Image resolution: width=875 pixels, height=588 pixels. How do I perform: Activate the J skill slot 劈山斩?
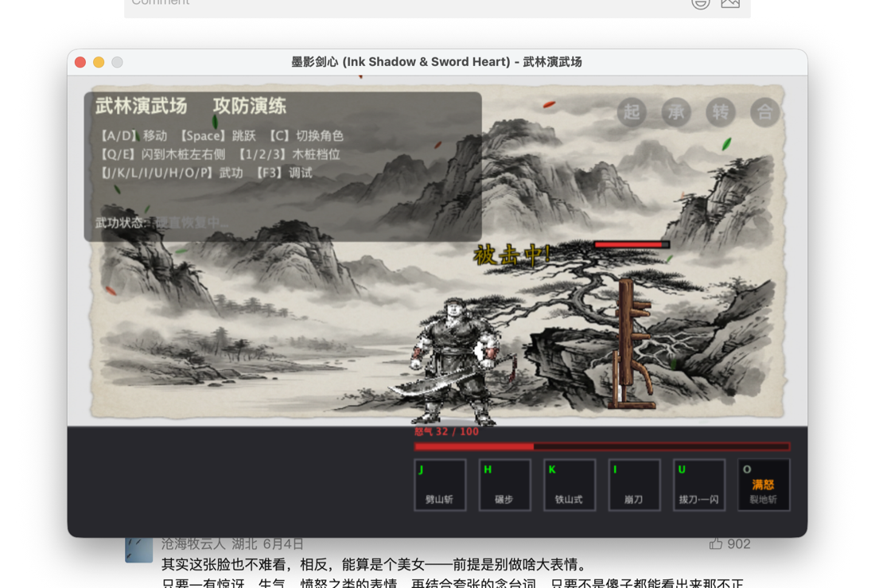click(440, 485)
